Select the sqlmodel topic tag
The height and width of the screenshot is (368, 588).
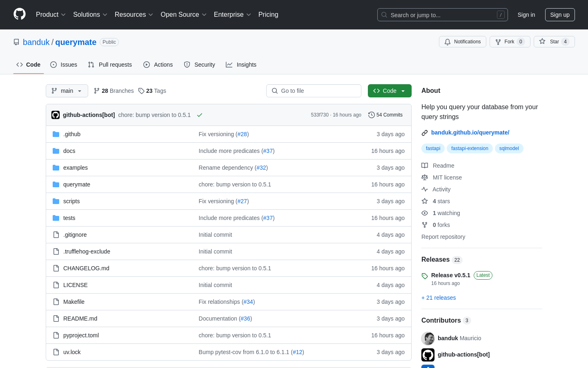[x=509, y=148]
